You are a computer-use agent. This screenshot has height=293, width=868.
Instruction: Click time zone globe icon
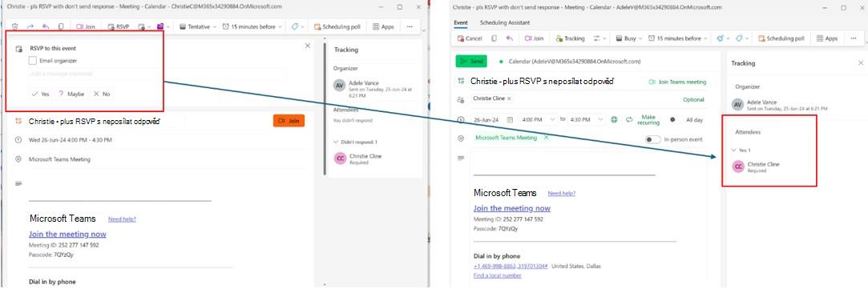pyautogui.click(x=614, y=119)
